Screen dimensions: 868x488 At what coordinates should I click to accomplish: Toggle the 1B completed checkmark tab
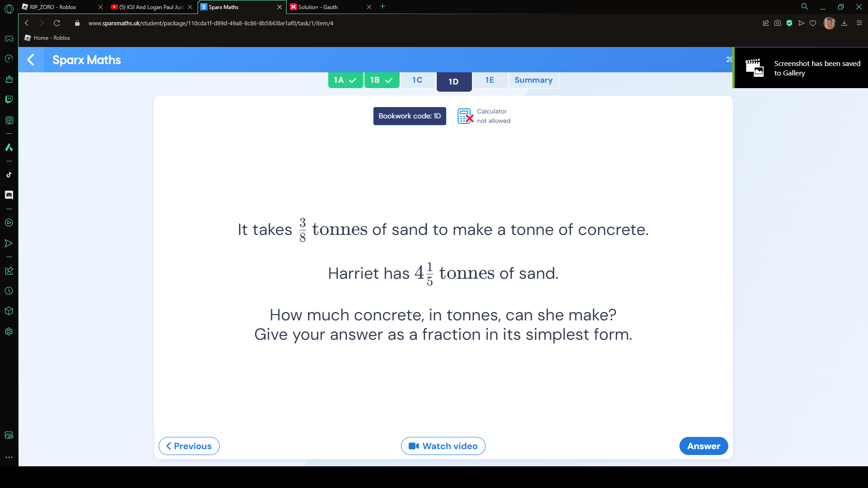[381, 80]
